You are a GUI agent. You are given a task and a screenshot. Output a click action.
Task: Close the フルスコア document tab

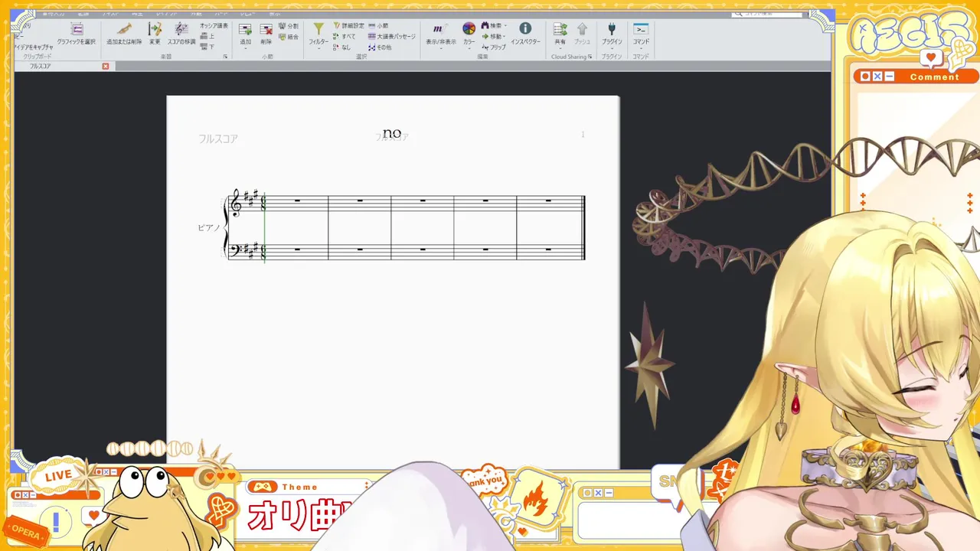pos(106,67)
